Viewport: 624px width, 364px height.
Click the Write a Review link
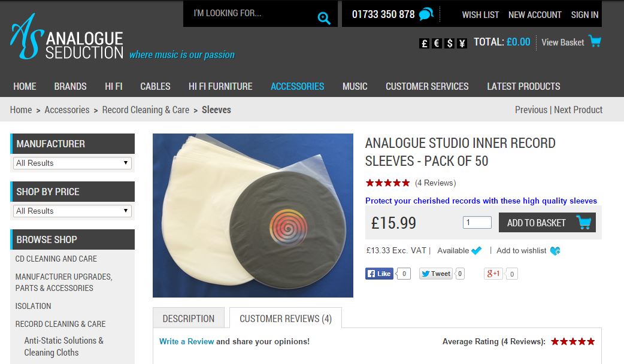[x=187, y=341]
